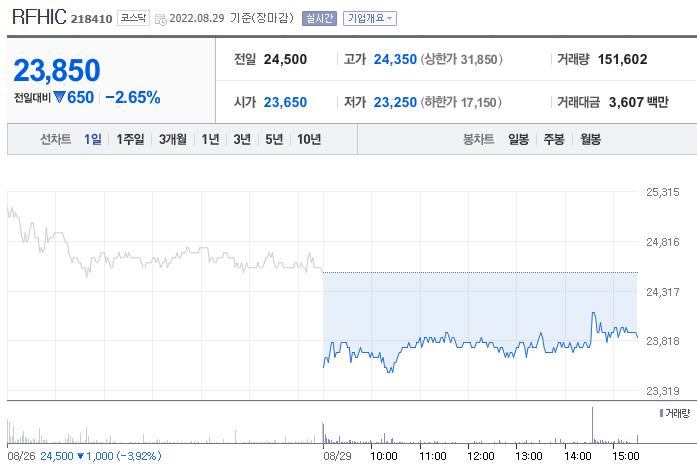Click the 23,319 price axis label
The image size is (697, 475).
pyautogui.click(x=663, y=391)
